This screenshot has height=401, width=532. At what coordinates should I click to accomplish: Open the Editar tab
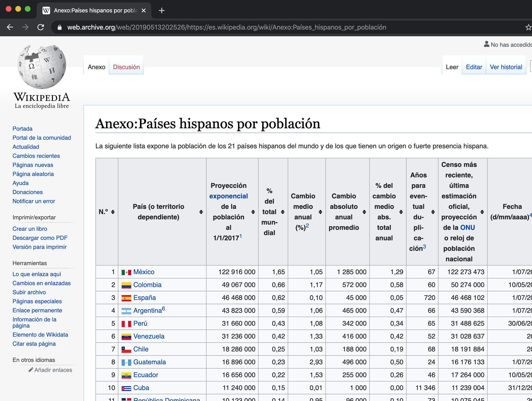tap(474, 67)
